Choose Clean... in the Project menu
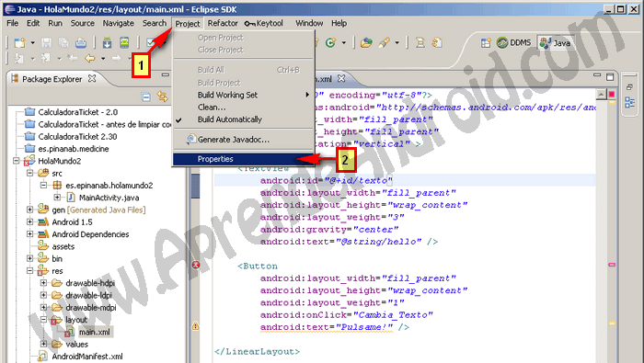Viewport: 644px width, 363px height. pyautogui.click(x=243, y=107)
